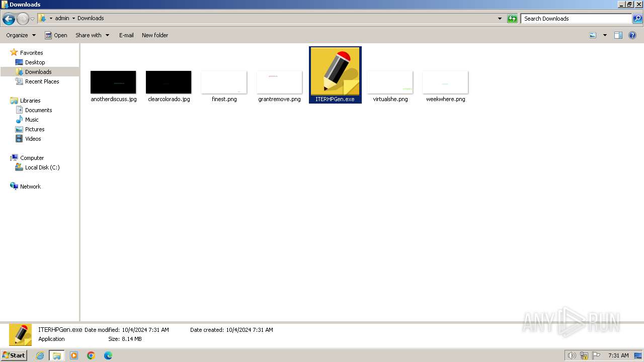Viewport: 644px width, 362px height.
Task: Open the view options dropdown arrow
Action: (605, 35)
